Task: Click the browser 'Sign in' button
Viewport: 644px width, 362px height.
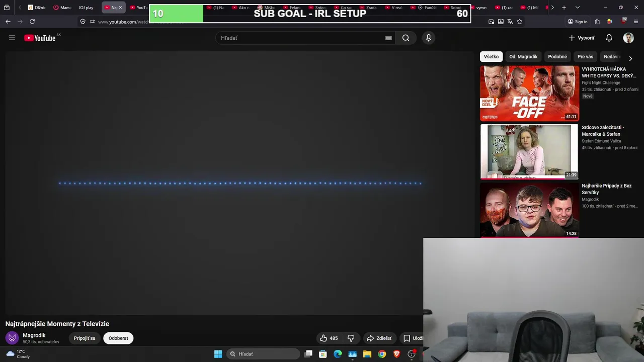Action: click(x=577, y=22)
